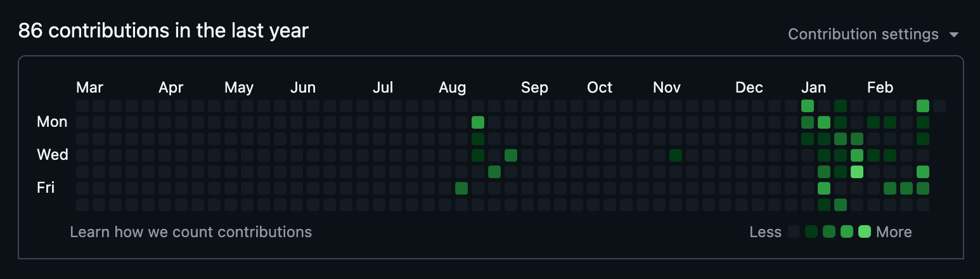Click the only green Friday cell in August

pos(461,188)
